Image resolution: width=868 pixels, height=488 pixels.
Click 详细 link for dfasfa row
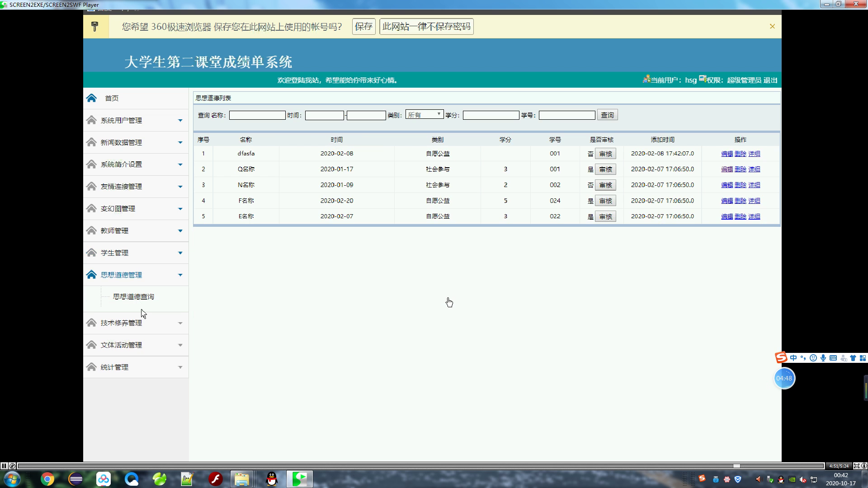pyautogui.click(x=754, y=154)
